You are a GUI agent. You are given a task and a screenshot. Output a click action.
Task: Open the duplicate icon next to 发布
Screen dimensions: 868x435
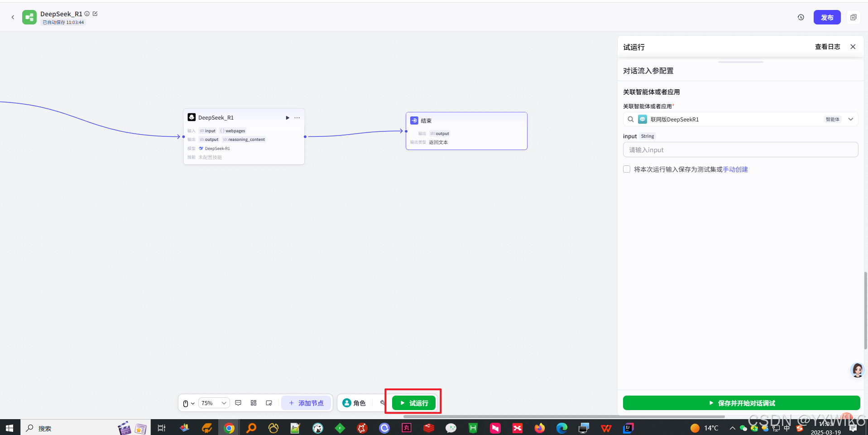pyautogui.click(x=853, y=17)
